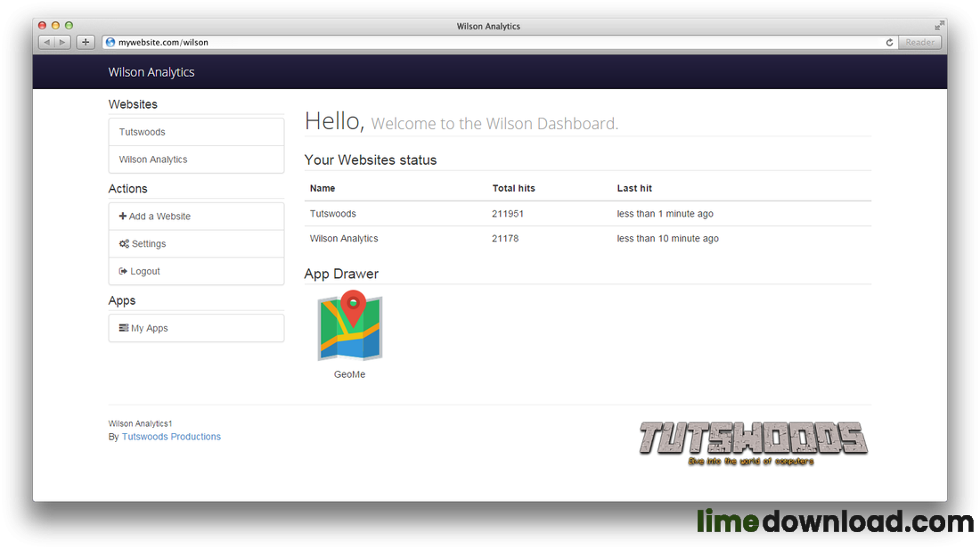Click the logout arrow icon
The image size is (980, 549).
click(x=123, y=271)
